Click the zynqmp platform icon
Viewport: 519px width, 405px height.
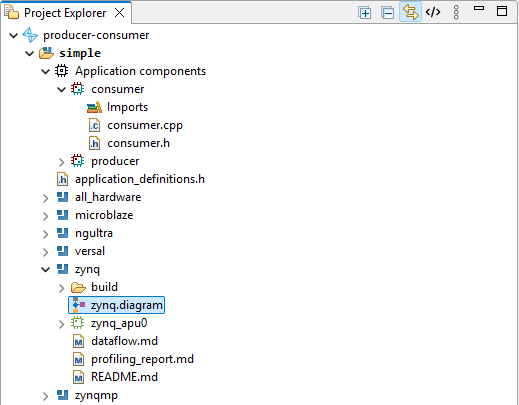click(x=63, y=395)
